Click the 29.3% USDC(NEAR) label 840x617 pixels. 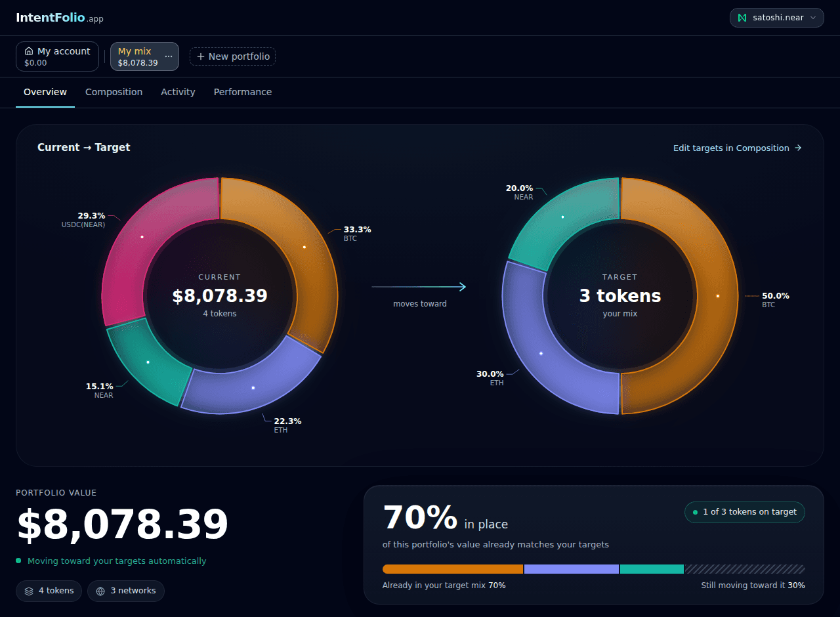coord(84,220)
